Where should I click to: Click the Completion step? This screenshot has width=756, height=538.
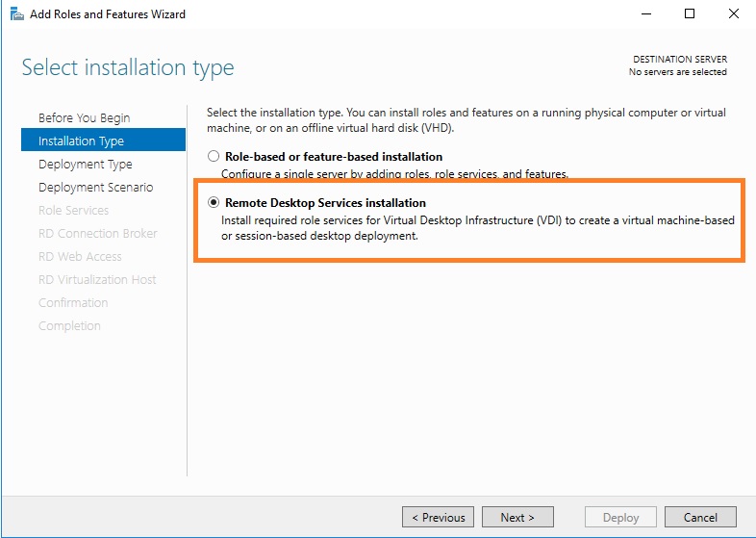click(x=69, y=326)
